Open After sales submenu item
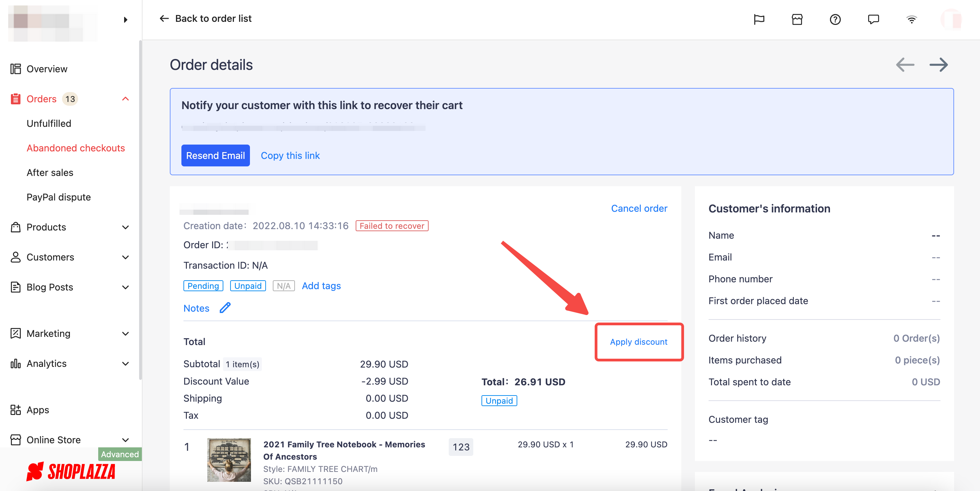 tap(50, 173)
